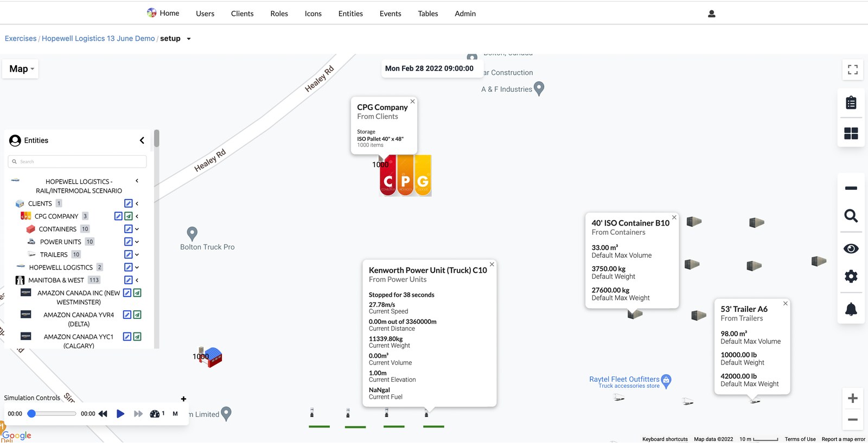The width and height of the screenshot is (868, 448).
Task: Edit Amazon Canada YVR4 Delta
Action: (127, 315)
